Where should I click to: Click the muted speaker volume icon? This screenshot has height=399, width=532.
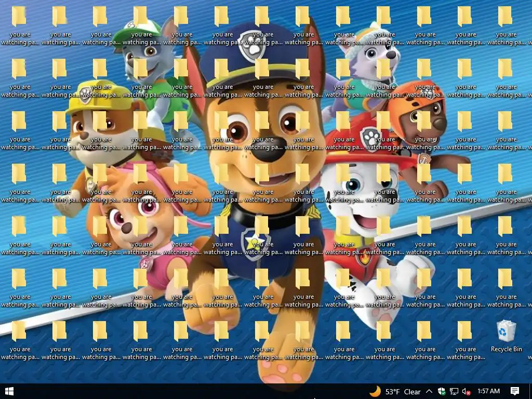[x=466, y=392]
